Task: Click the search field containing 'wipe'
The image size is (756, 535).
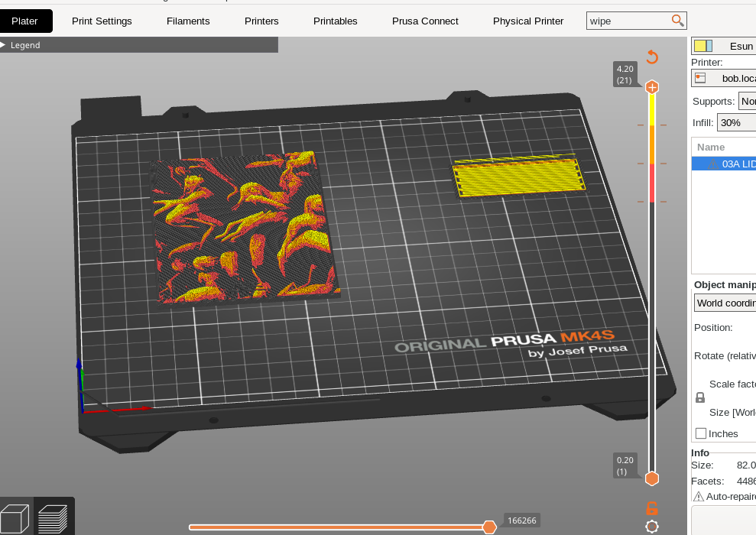Action: coord(628,21)
